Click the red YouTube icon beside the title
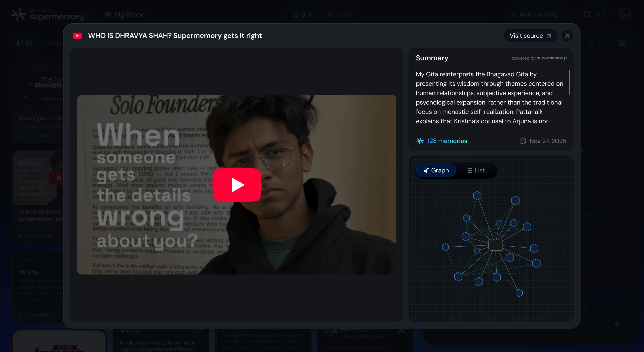This screenshot has height=352, width=644. (x=77, y=36)
